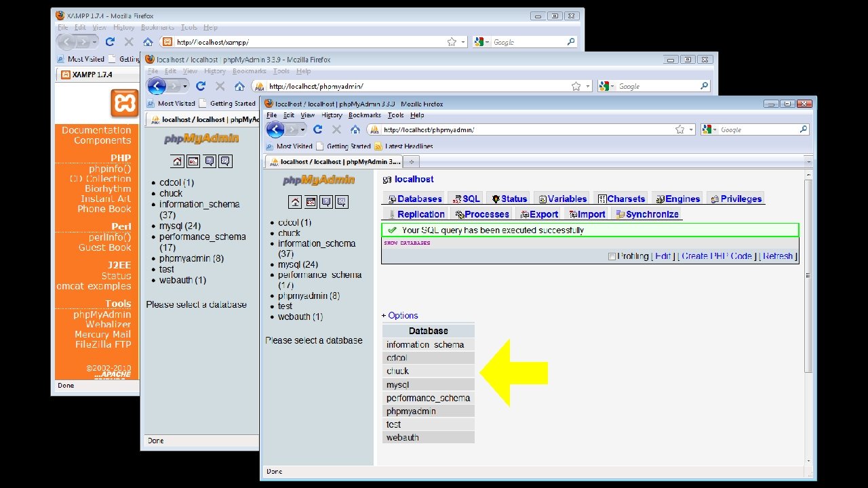The height and width of the screenshot is (488, 868).
Task: Enable the Profiling checkbox
Action: click(612, 256)
